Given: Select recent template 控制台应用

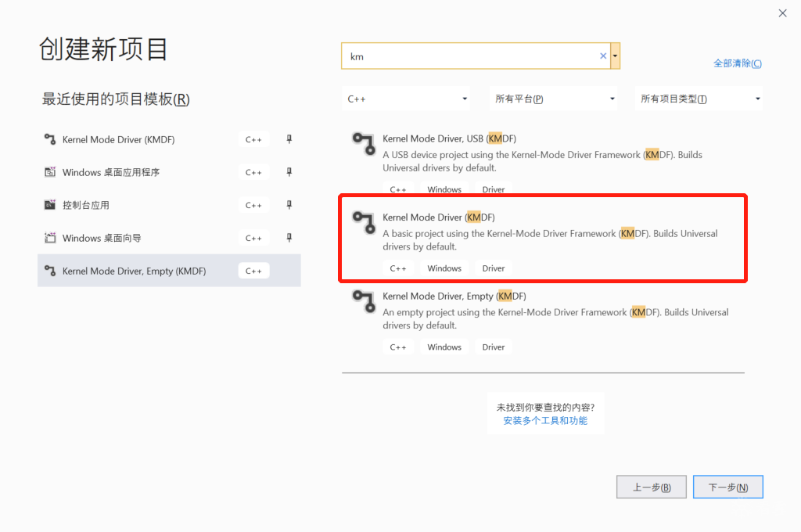Looking at the screenshot, I should (x=169, y=205).
